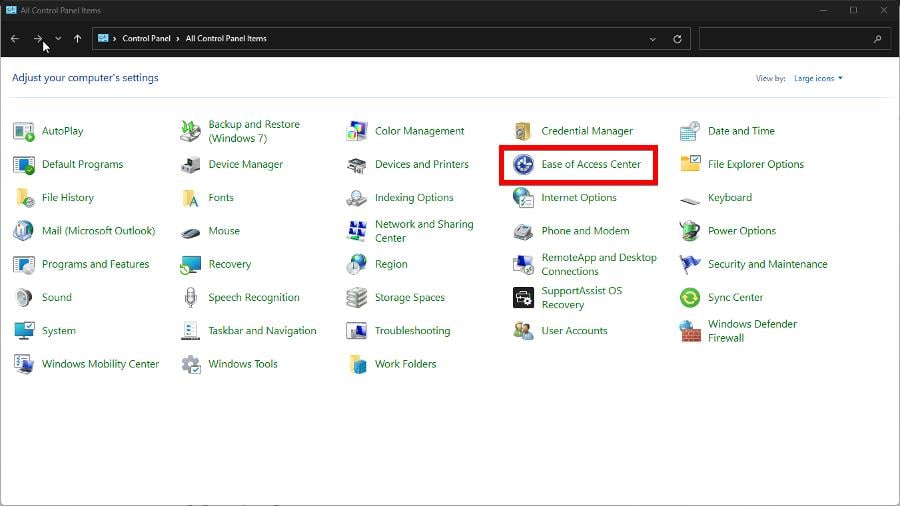Click the Windows Tools link
The height and width of the screenshot is (506, 900).
tap(243, 364)
